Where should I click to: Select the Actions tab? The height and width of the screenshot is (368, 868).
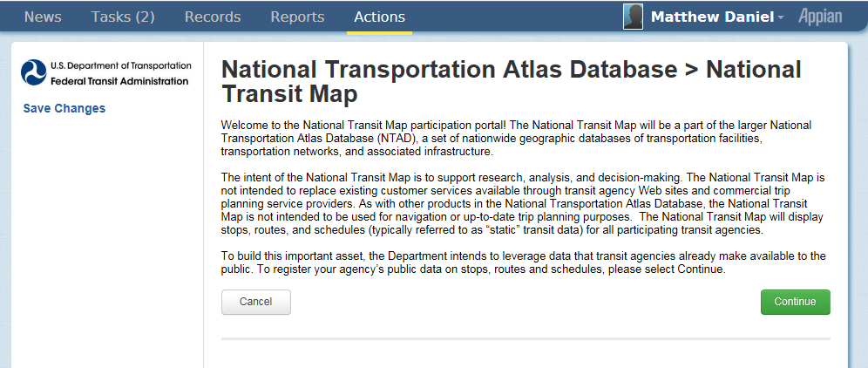pos(379,17)
